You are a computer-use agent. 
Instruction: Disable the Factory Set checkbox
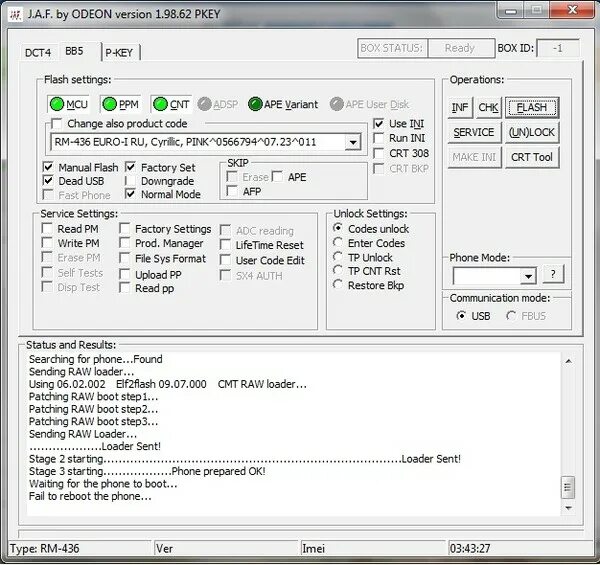[130, 167]
